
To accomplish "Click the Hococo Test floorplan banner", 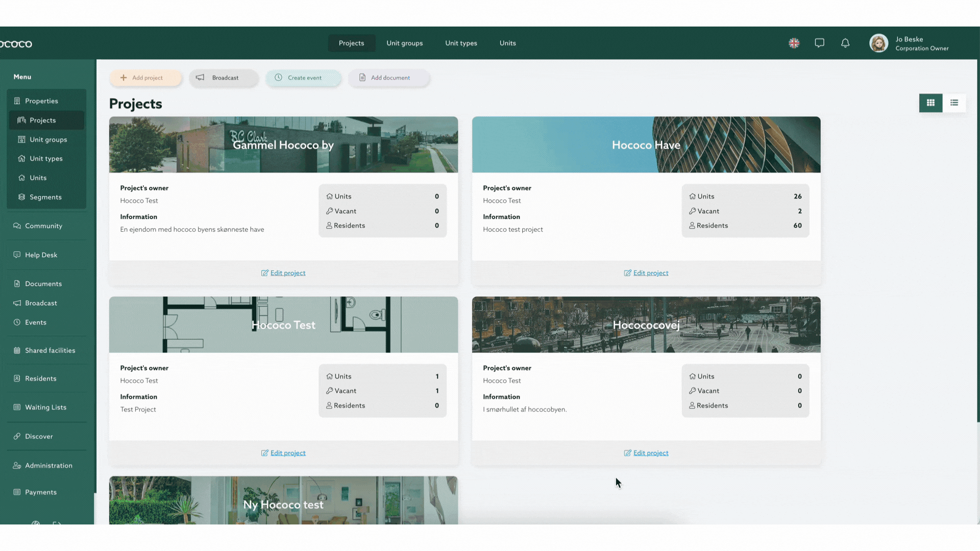I will [x=283, y=325].
